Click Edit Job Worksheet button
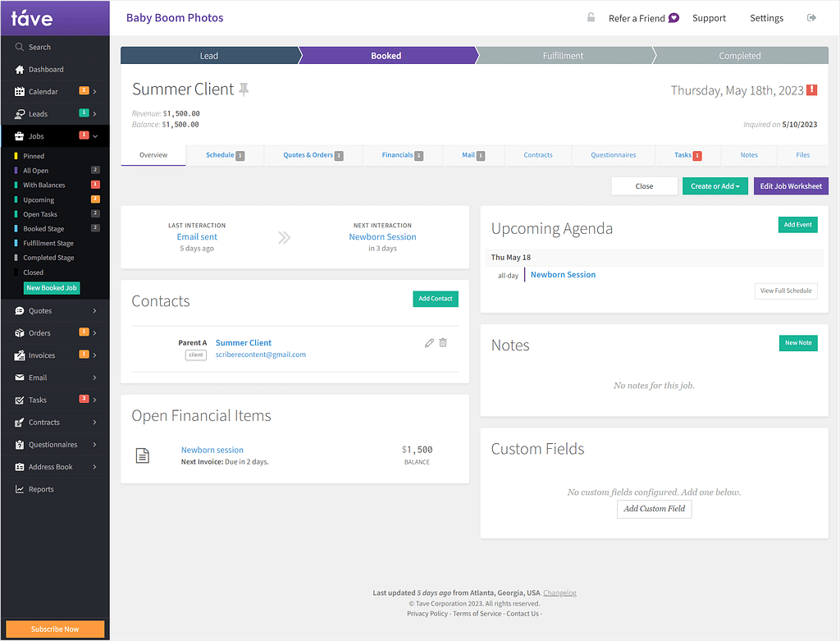This screenshot has width=840, height=641. pos(791,186)
